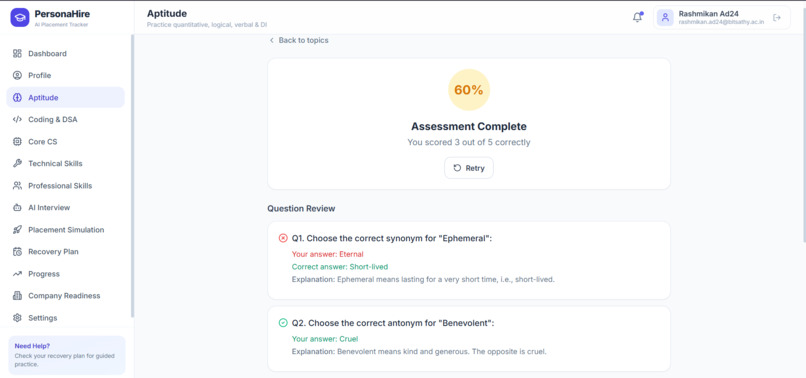806x378 pixels.
Task: Navigate to Core CS
Action: (x=65, y=141)
